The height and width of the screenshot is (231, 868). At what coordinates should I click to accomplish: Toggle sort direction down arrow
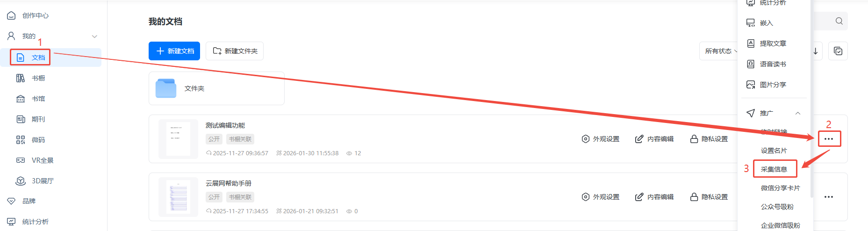[x=816, y=51]
